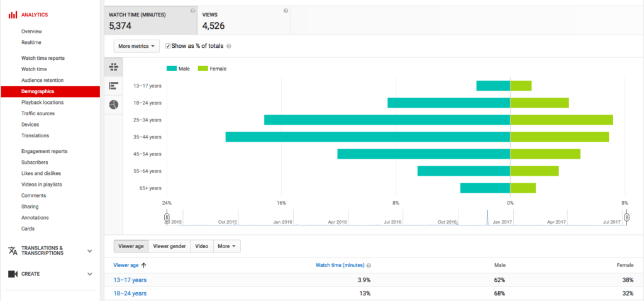Click the Translations & Transcriptions icon
The image size is (644, 301).
(x=13, y=251)
